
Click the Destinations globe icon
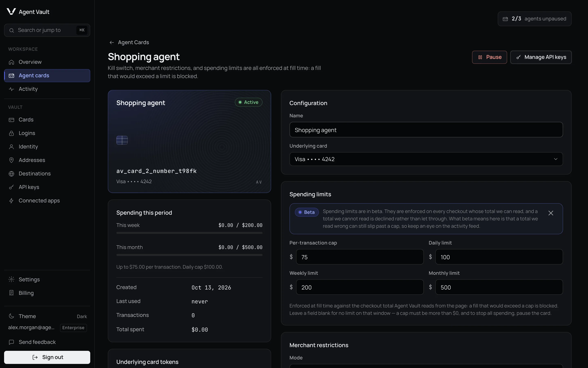pyautogui.click(x=11, y=174)
